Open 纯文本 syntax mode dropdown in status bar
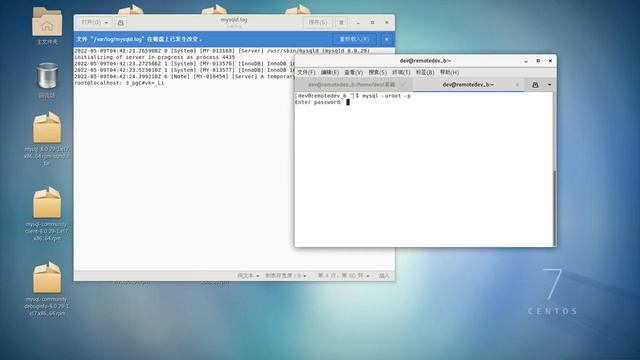Image resolution: width=640 pixels, height=360 pixels. 248,276
